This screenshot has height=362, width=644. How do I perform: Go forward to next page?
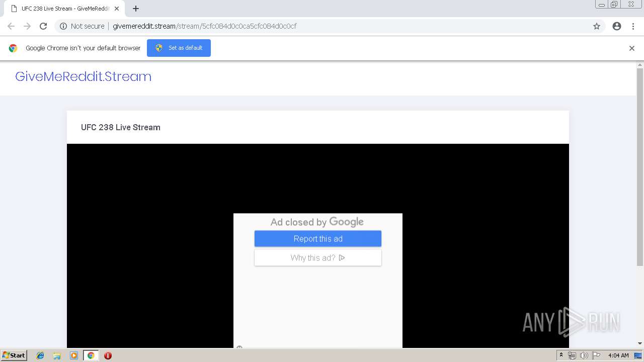pos(27,26)
